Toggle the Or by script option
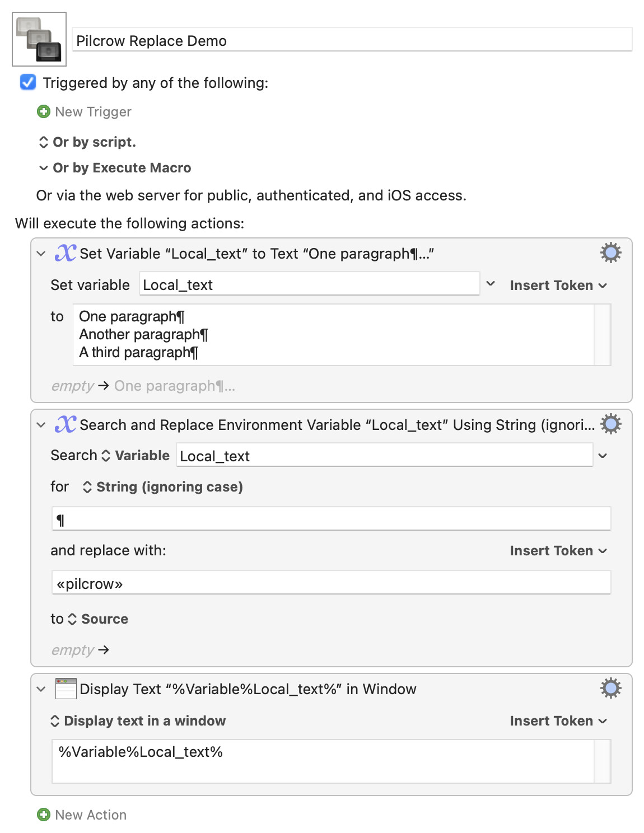This screenshot has width=644, height=833. 87,142
